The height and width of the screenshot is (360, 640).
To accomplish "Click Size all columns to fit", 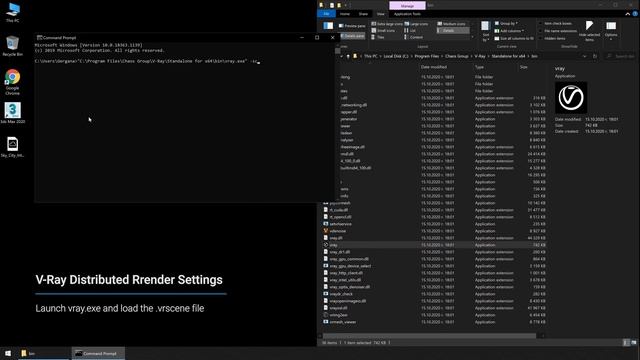I will (x=514, y=38).
